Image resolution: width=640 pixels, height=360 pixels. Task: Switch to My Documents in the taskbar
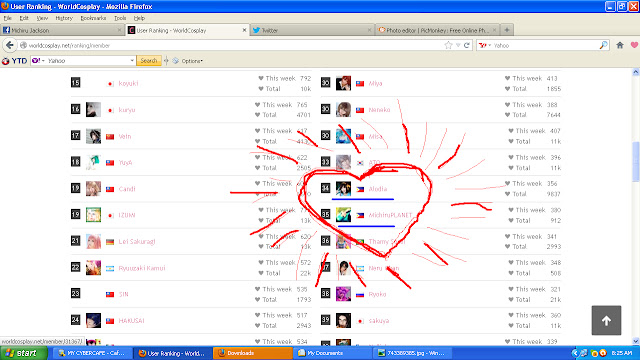pyautogui.click(x=332, y=353)
